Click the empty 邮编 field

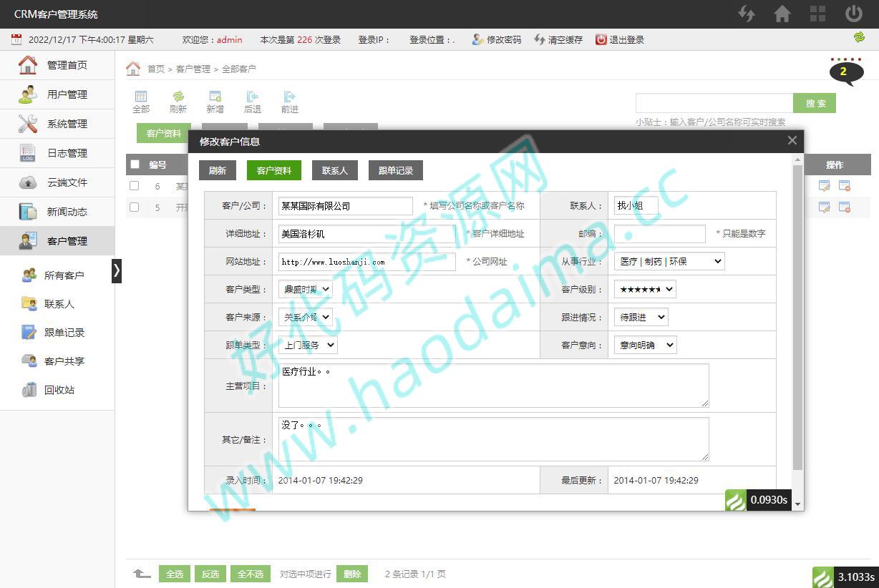660,234
